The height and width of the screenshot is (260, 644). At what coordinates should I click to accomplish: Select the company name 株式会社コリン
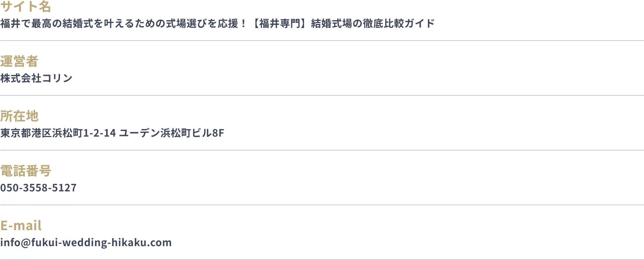[x=36, y=78]
